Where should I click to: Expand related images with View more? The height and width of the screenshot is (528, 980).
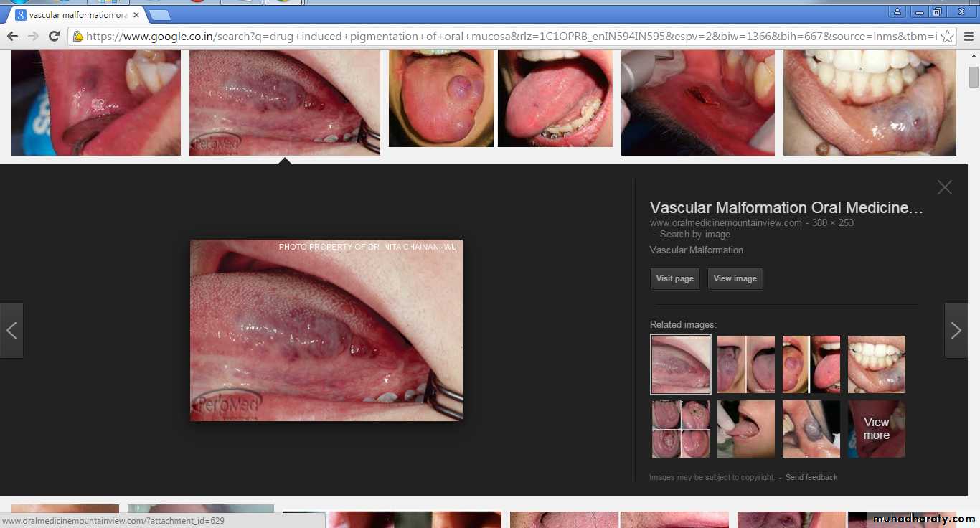876,429
